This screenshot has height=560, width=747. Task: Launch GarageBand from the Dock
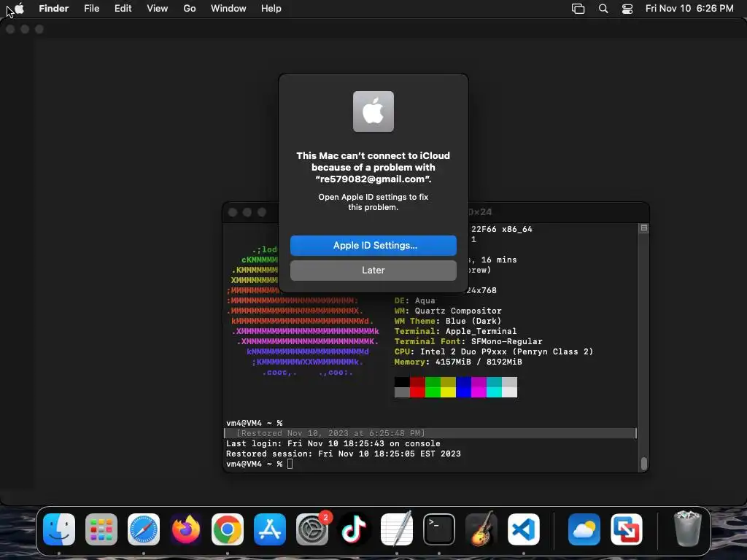481,529
